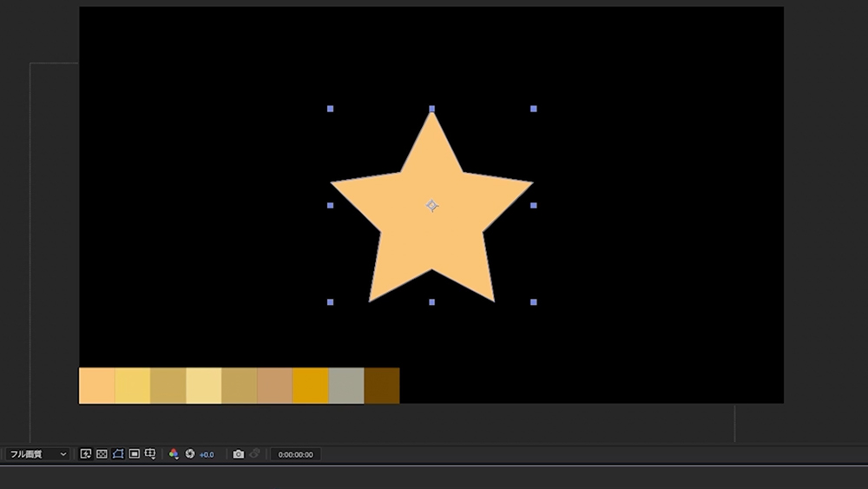Take a snapshot with the camera icon
Screen dimensions: 868x489
tap(239, 454)
